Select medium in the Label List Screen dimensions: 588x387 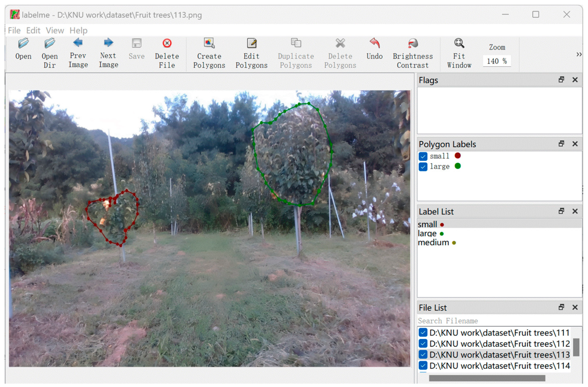[x=434, y=243]
